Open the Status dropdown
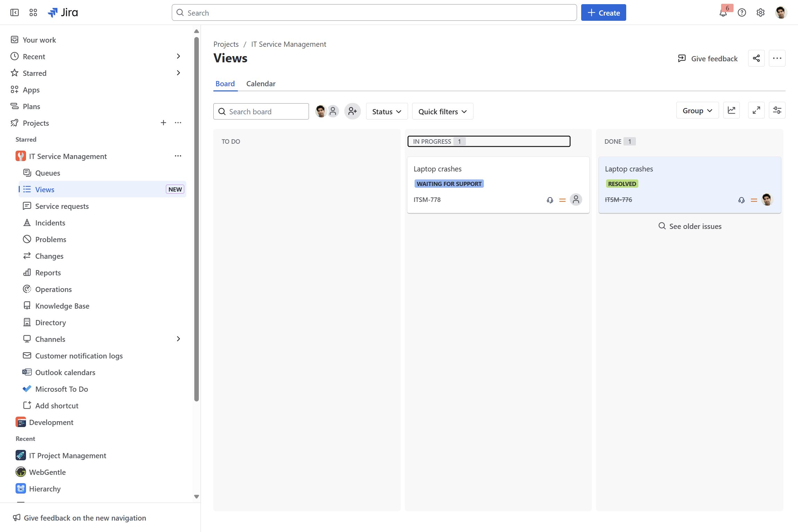The image size is (798, 532). (x=387, y=112)
